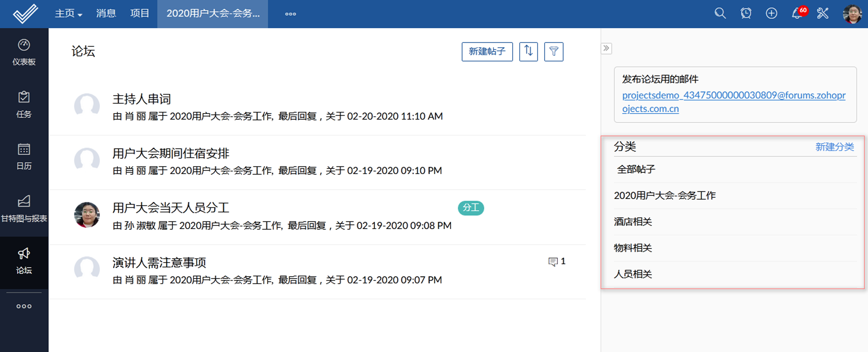Click the 新建帖子 button

coord(487,51)
